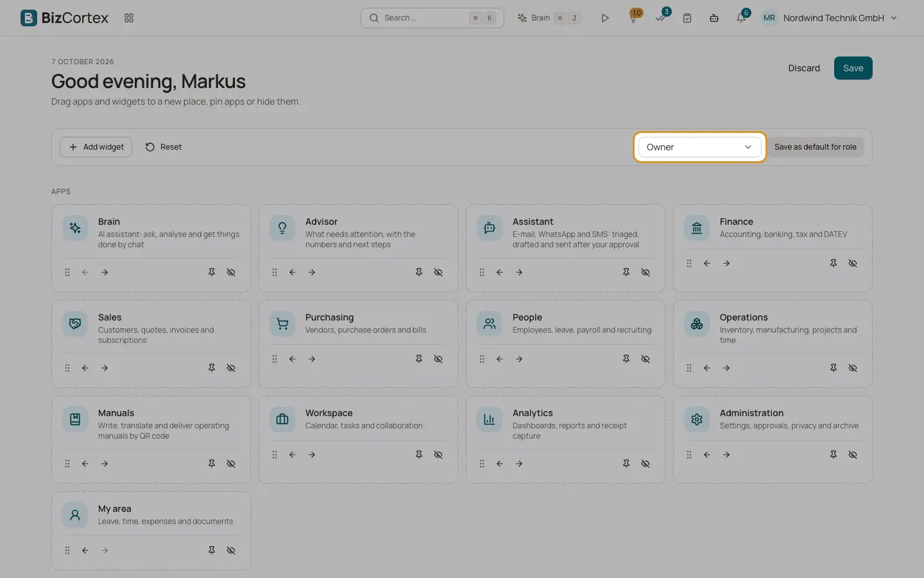Pin the Administration app card
Viewport: 924px width, 578px height.
(x=834, y=455)
